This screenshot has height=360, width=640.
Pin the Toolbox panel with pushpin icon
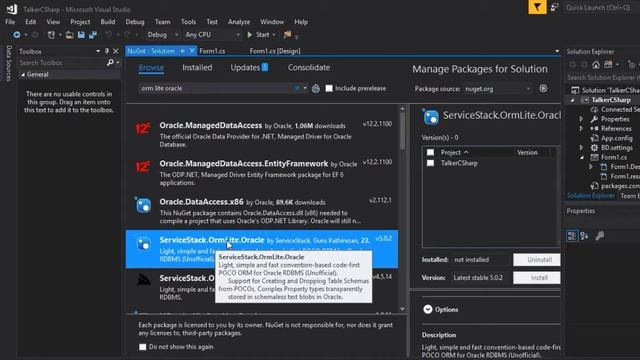(x=107, y=51)
